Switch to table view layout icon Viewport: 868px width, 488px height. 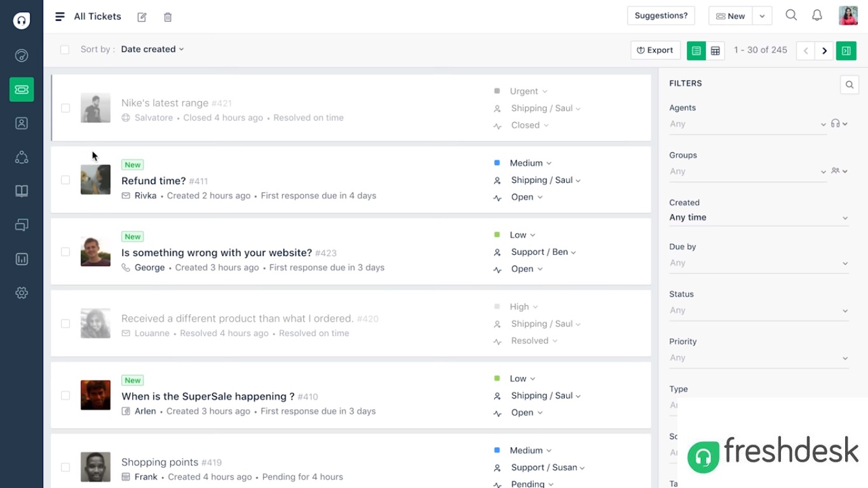(x=715, y=51)
